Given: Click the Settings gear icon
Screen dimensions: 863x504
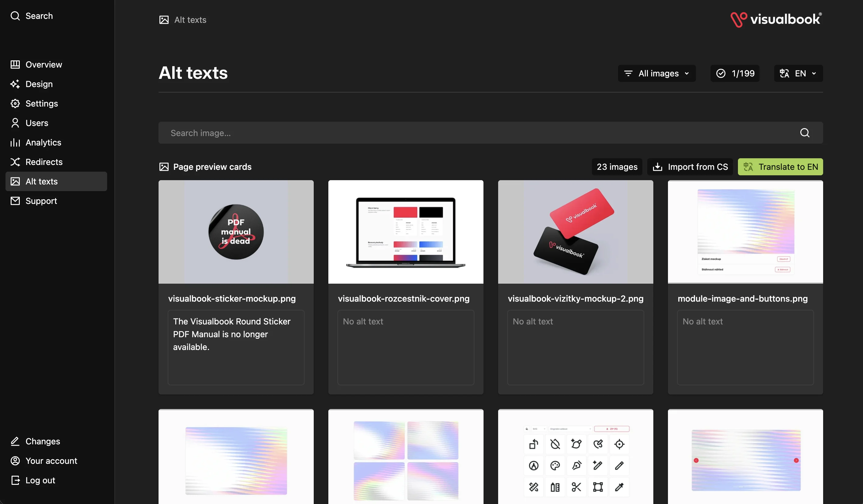Looking at the screenshot, I should [x=15, y=103].
